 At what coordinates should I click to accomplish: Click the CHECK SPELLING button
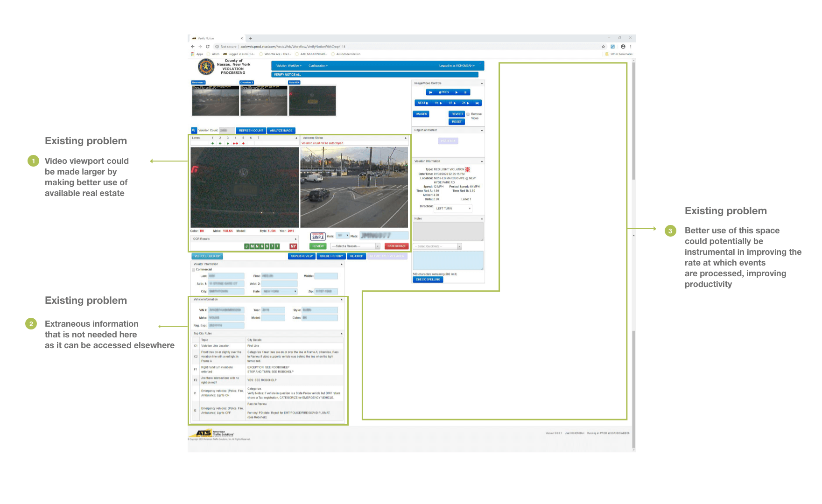428,280
